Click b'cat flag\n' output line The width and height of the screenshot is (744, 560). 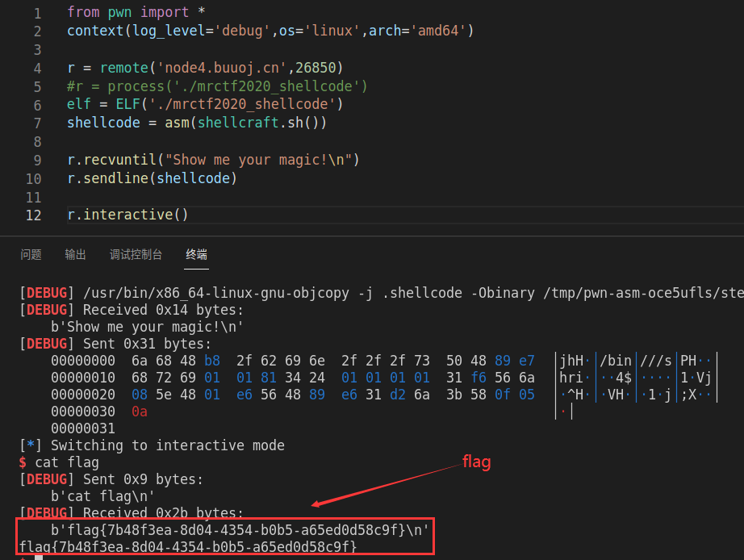click(102, 496)
